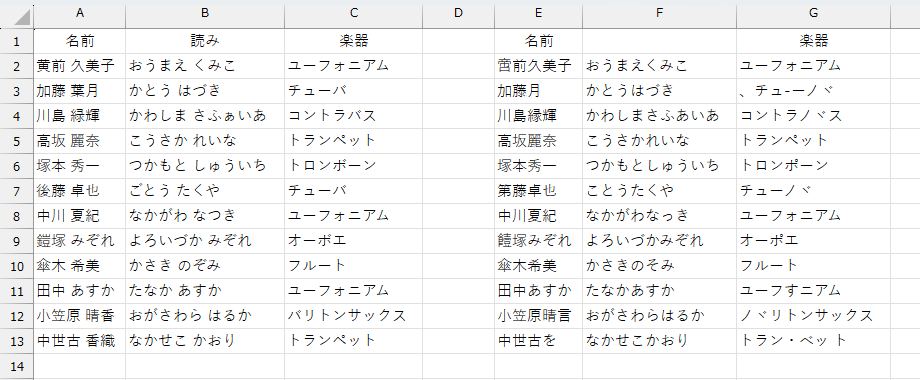Click the 読み header cell in B1
Screen dimensions: 920x380
coord(205,41)
